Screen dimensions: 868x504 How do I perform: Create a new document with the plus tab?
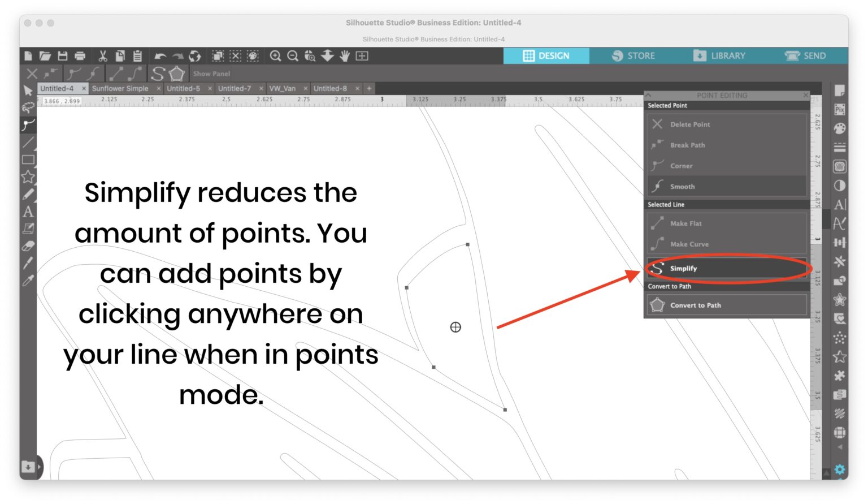tap(368, 88)
